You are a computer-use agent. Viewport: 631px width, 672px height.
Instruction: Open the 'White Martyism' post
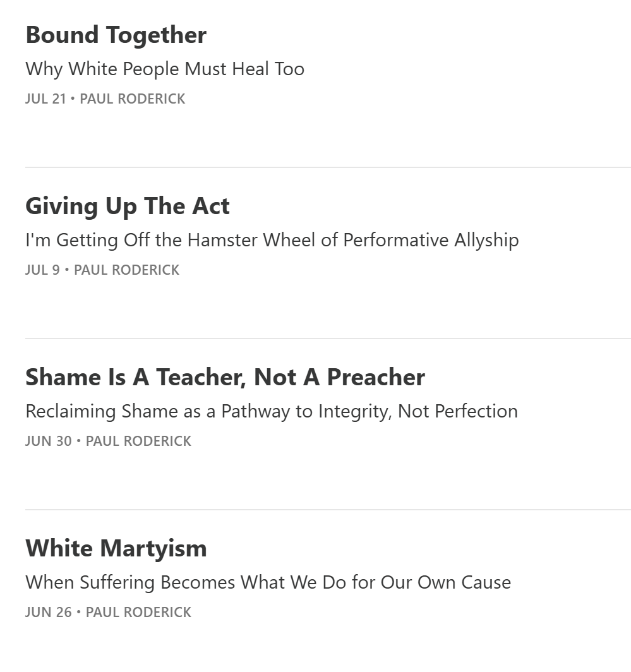coord(116,549)
